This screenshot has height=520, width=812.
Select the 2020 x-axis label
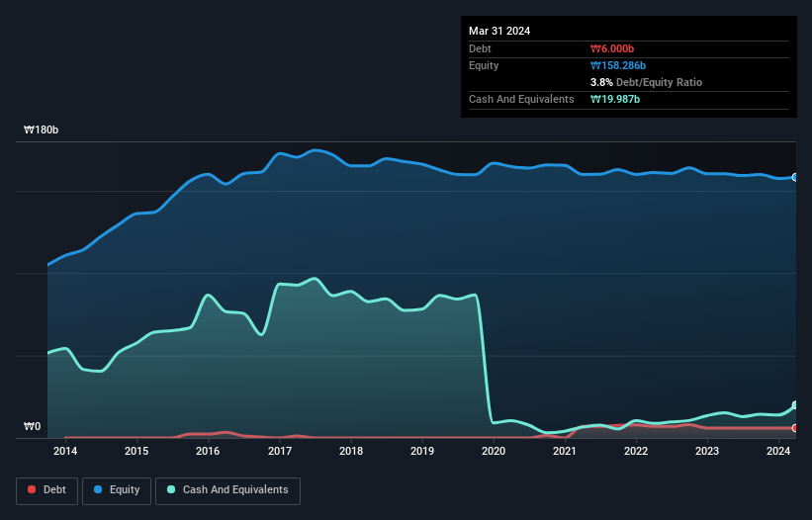coord(494,451)
